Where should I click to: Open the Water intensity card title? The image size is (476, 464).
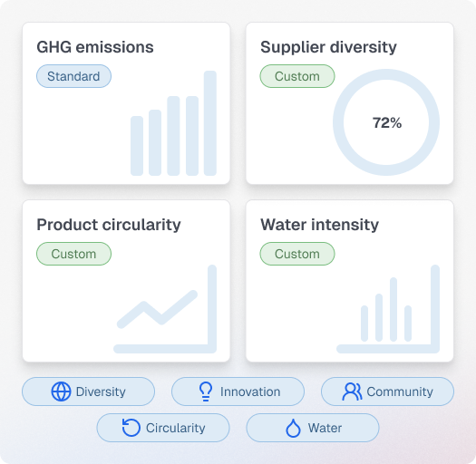tap(320, 225)
